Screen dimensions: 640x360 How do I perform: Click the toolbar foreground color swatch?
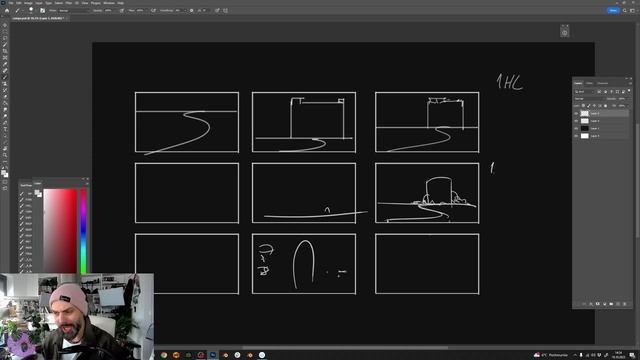[4, 173]
